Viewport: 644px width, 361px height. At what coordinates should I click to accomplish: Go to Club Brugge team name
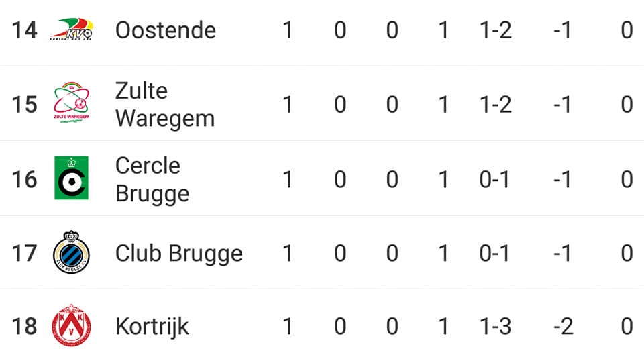click(179, 254)
